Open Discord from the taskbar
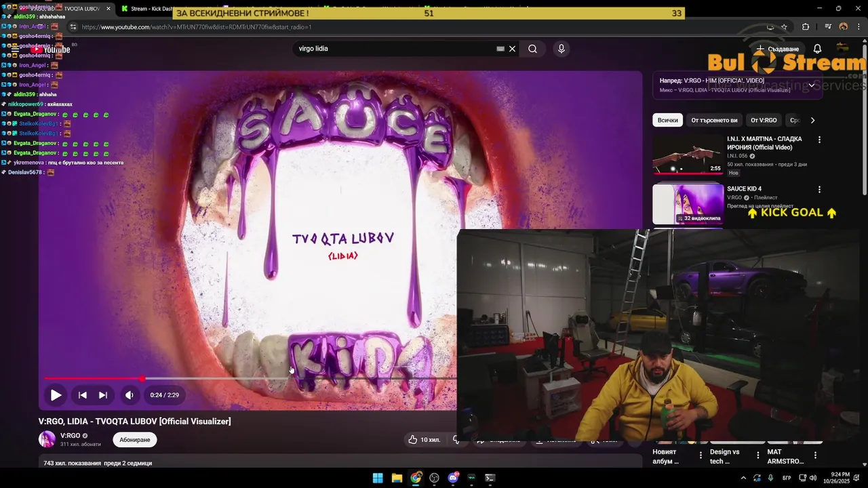868x488 pixels. [x=453, y=478]
